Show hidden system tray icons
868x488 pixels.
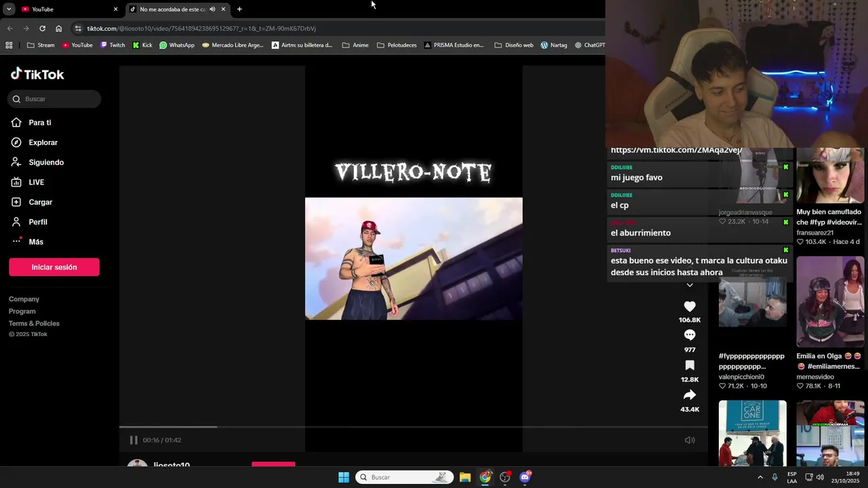(x=760, y=477)
